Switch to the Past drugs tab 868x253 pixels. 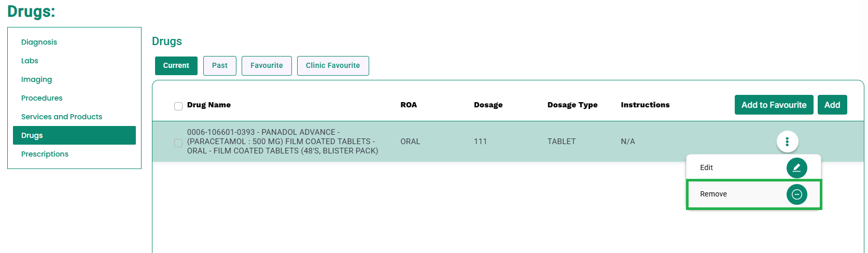pos(220,66)
